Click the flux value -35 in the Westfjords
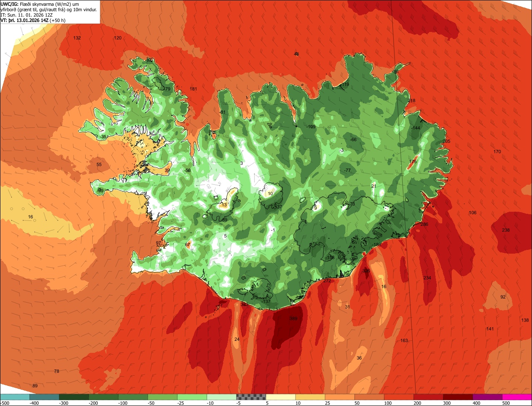 tap(103, 137)
